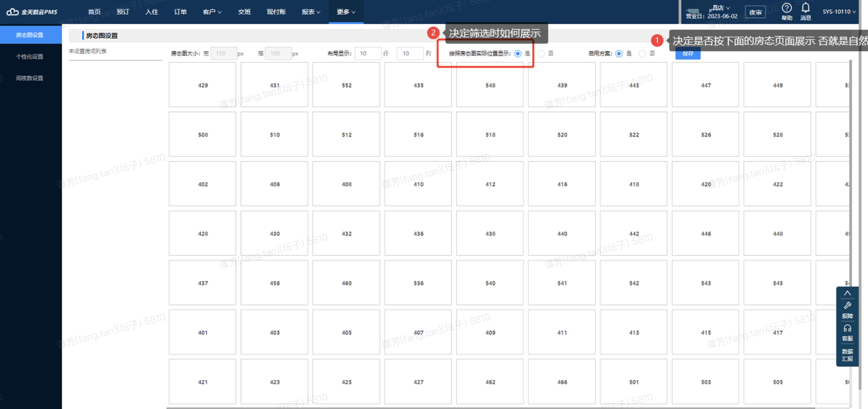Select room tile 437

click(202, 283)
